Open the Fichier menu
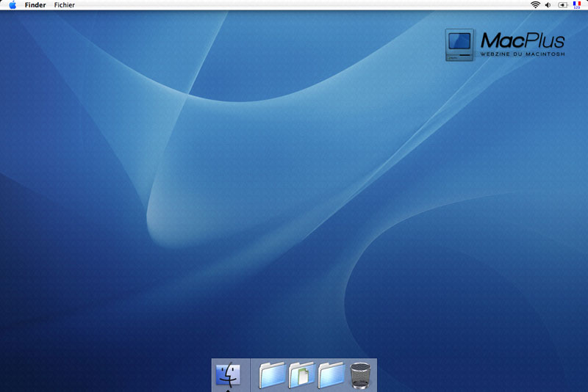 tap(64, 5)
